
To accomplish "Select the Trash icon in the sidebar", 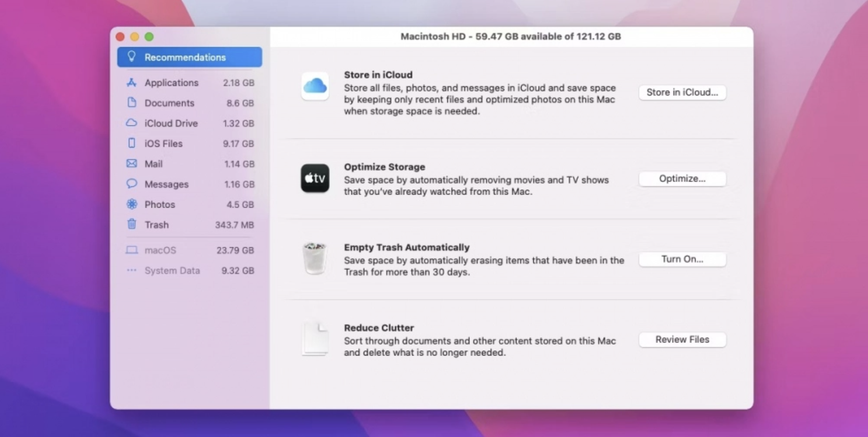I will click(x=131, y=225).
